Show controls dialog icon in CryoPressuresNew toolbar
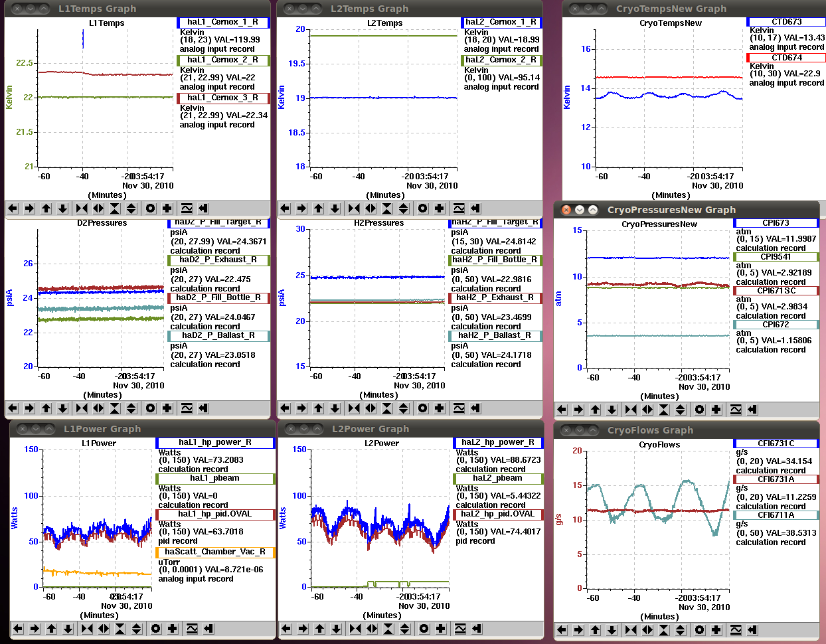The height and width of the screenshot is (644, 826). coord(752,410)
